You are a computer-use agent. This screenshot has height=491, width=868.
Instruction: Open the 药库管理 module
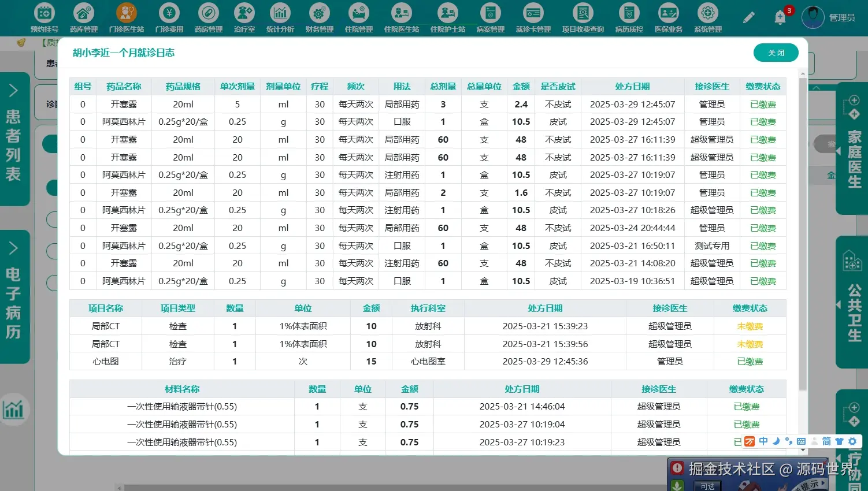point(84,17)
